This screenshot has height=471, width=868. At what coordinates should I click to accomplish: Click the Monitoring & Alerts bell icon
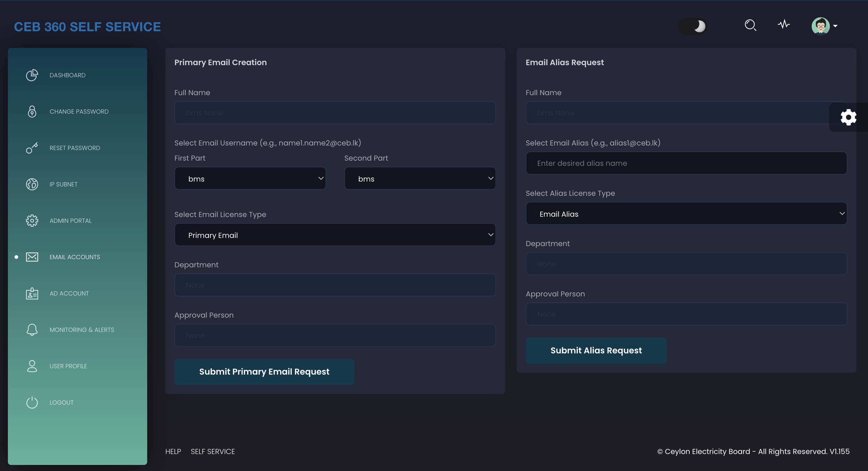coord(32,330)
